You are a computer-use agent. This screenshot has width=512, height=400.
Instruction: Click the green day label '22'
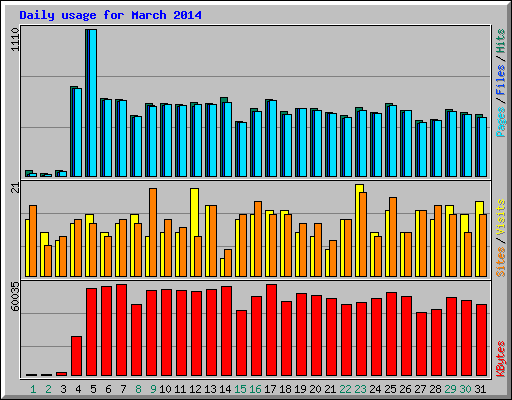[x=345, y=389]
